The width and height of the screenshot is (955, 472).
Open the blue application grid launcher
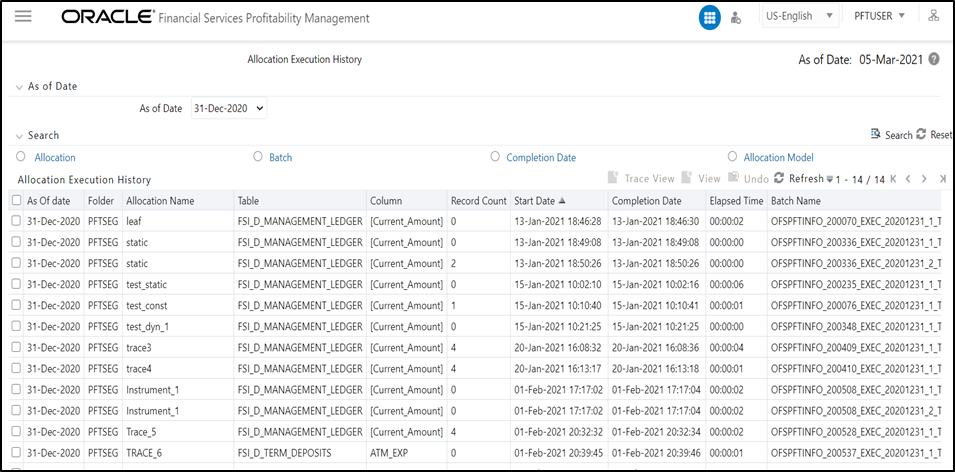709,18
